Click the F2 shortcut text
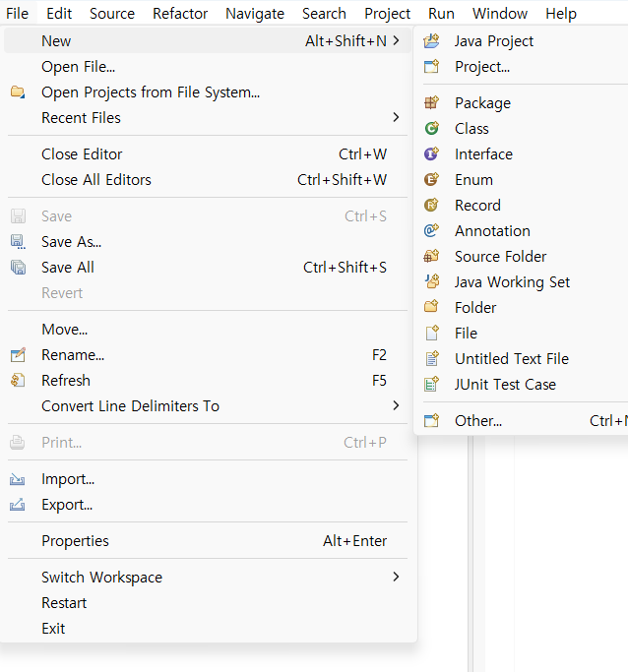 tap(379, 355)
